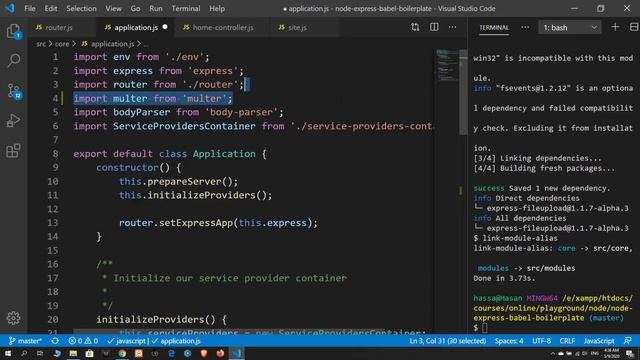
Task: Open the Run menu
Action: click(156, 8)
